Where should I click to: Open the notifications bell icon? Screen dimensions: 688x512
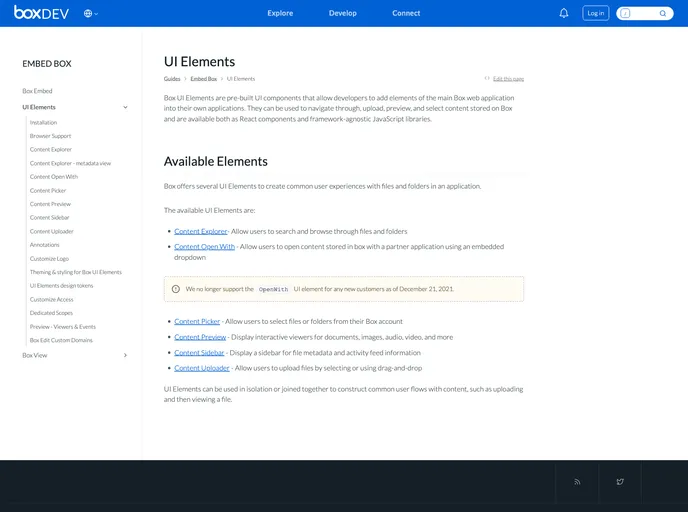click(564, 13)
